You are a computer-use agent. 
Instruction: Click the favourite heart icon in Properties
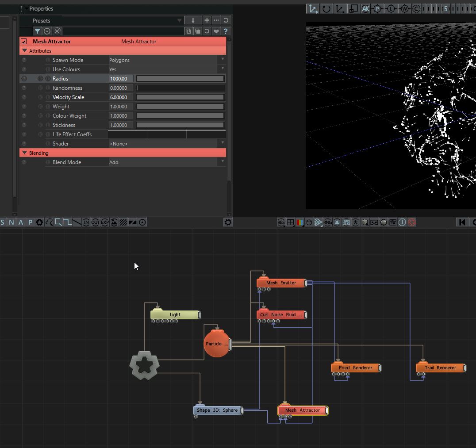(x=216, y=31)
